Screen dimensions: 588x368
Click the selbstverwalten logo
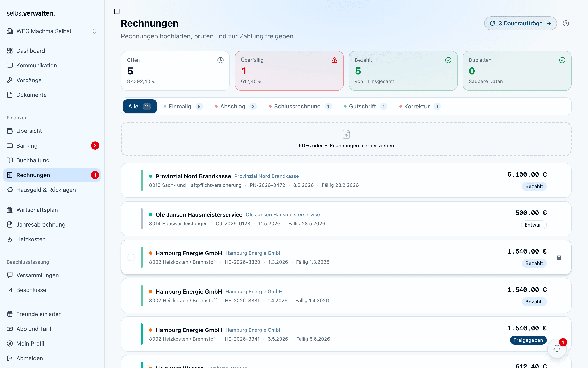[31, 13]
